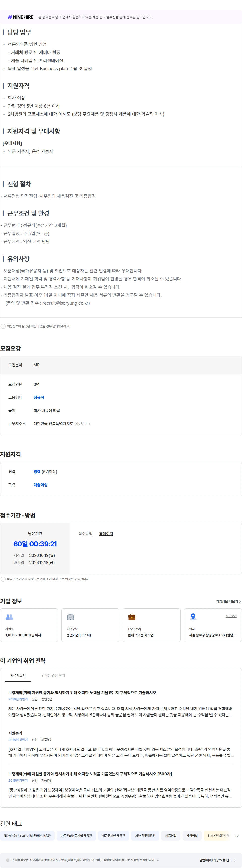Image resolution: width=242 pixels, height=868 pixels.
Task: Click the recruit@boryung.co.kr contact line
Action: [47, 303]
